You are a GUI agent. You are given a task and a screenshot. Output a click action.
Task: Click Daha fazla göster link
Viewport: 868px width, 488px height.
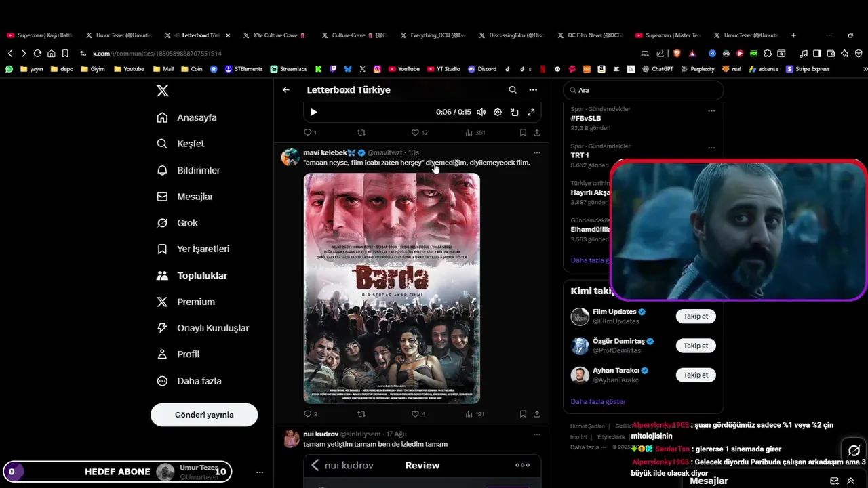(598, 401)
